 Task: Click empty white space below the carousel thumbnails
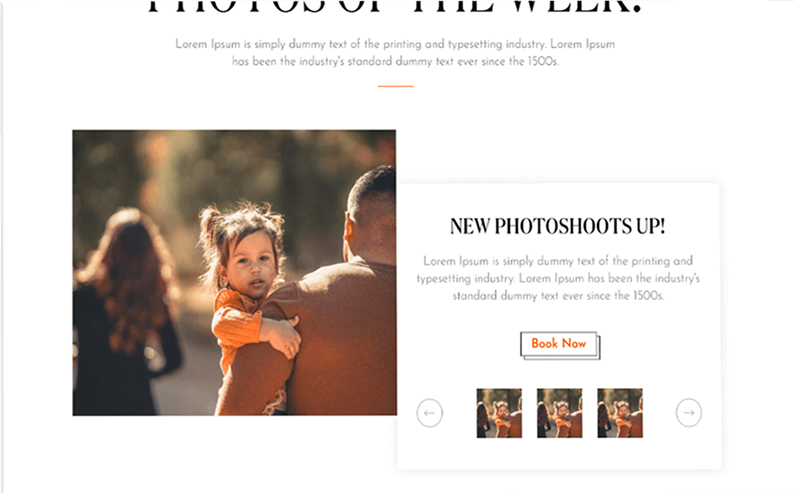pyautogui.click(x=560, y=454)
